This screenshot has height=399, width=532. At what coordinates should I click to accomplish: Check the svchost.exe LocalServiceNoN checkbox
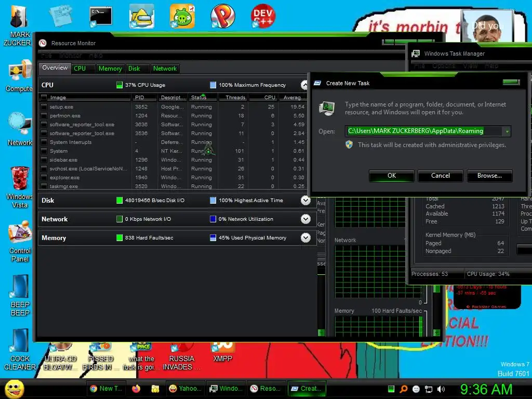point(44,168)
